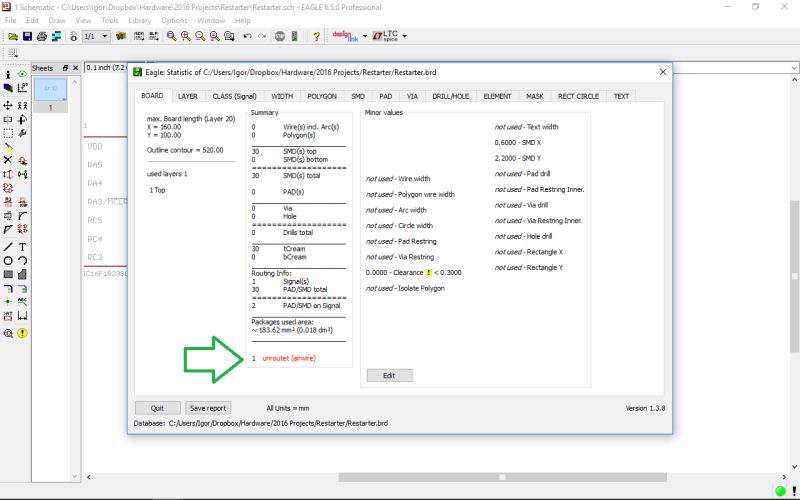This screenshot has height=500, width=800.
Task: Select the Rectangle tool
Action: coord(8,274)
